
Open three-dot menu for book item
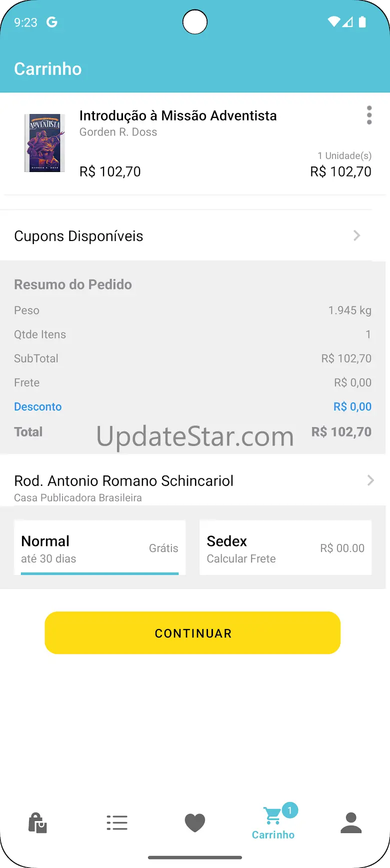pyautogui.click(x=369, y=115)
